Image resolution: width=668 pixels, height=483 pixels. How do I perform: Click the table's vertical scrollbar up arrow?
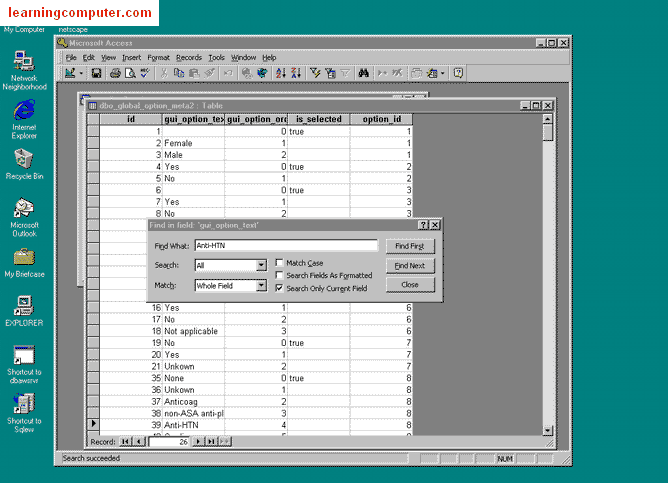548,119
